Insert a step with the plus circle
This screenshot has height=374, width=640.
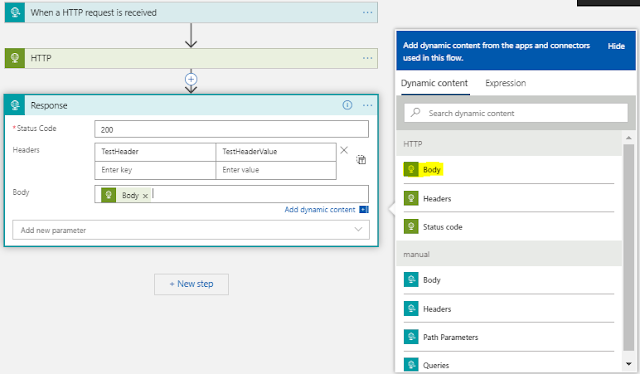pyautogui.click(x=191, y=79)
